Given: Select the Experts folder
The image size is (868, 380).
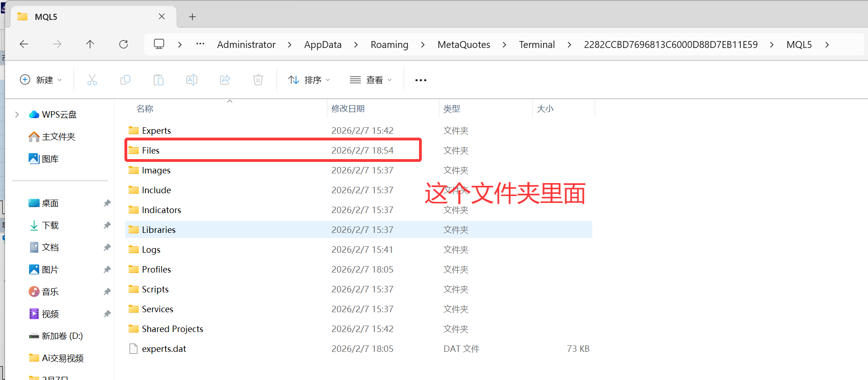Looking at the screenshot, I should tap(359, 131).
